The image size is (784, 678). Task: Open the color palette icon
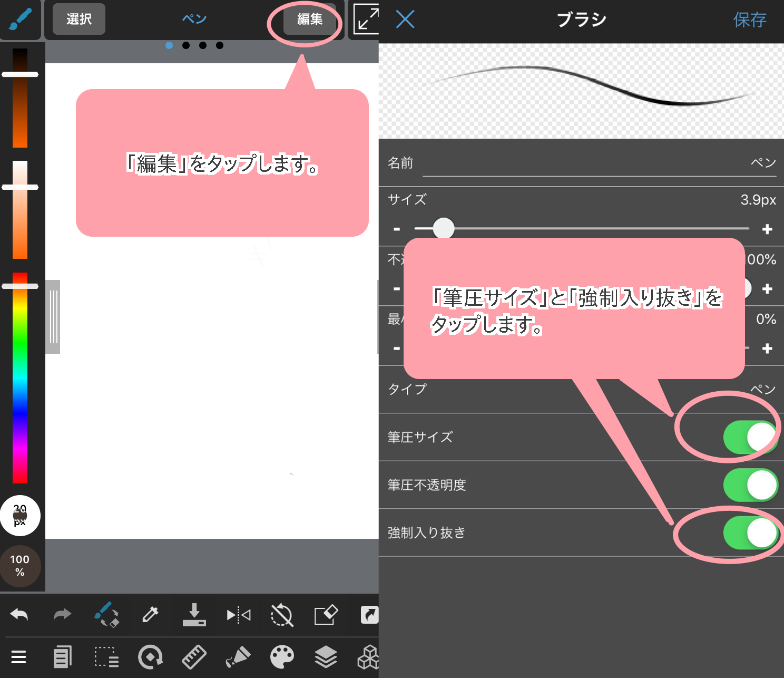click(x=282, y=657)
